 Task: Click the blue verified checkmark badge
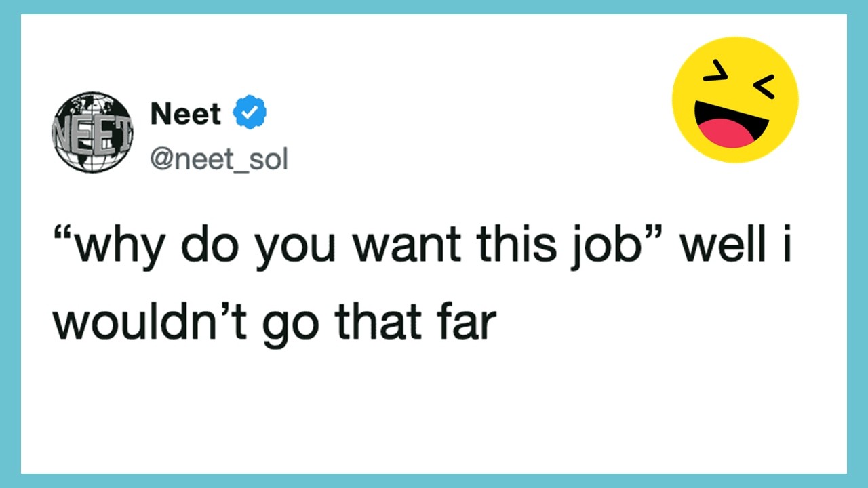point(250,112)
